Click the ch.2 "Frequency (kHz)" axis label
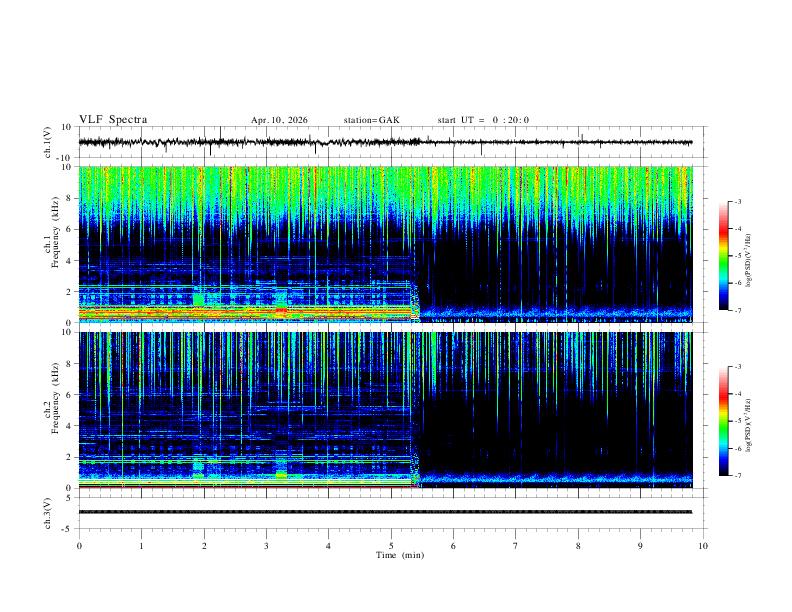The height and width of the screenshot is (612, 792). click(x=55, y=398)
